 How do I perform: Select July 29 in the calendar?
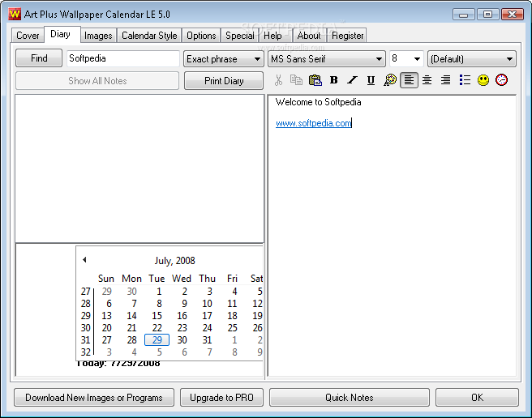click(157, 339)
